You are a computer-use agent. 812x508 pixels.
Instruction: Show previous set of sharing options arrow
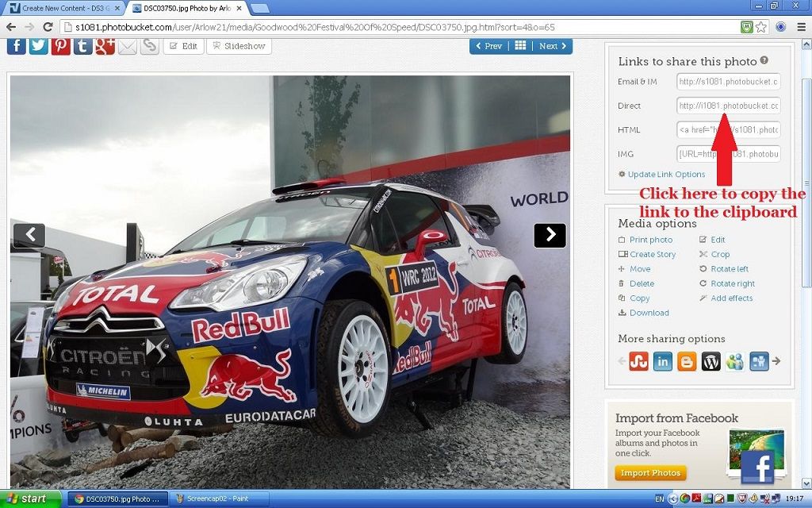coord(622,361)
